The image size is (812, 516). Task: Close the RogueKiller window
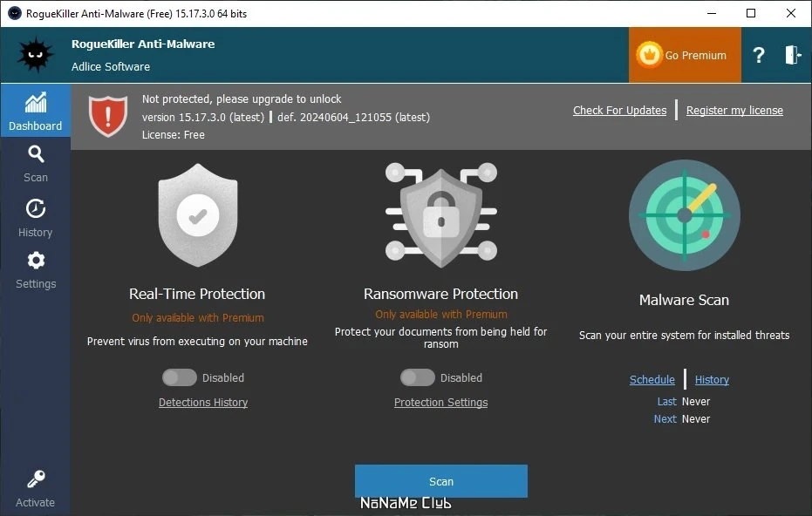pyautogui.click(x=791, y=13)
